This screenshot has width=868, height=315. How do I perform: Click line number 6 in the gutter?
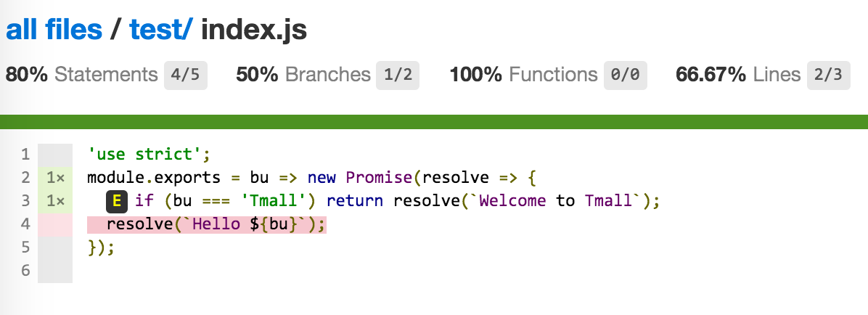tap(25, 271)
